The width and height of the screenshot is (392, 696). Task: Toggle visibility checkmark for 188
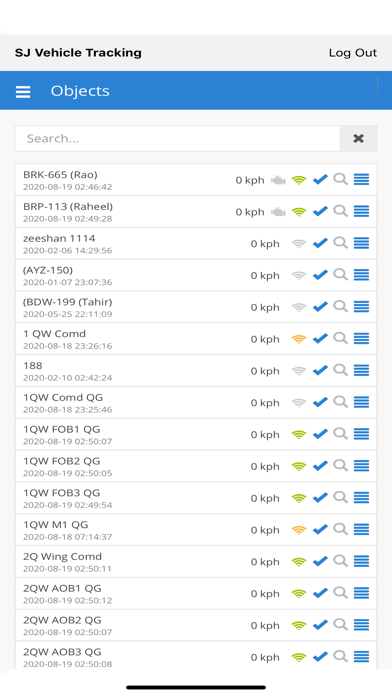pyautogui.click(x=320, y=370)
